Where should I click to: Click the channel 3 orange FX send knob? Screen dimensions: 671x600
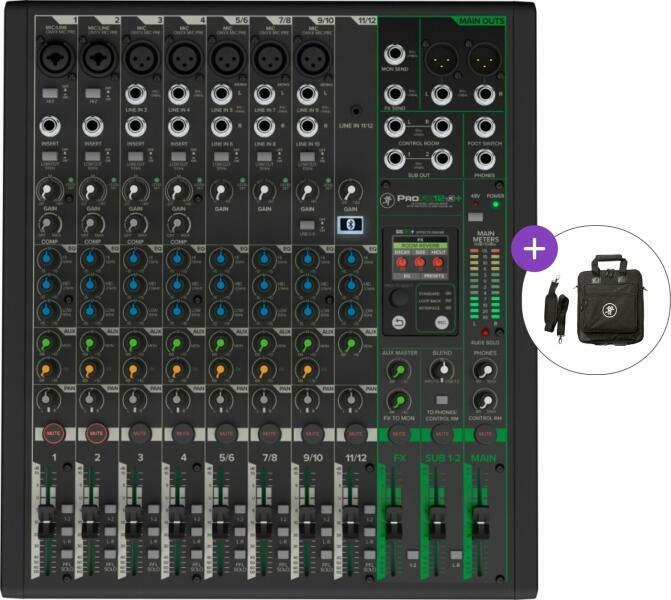click(x=133, y=369)
